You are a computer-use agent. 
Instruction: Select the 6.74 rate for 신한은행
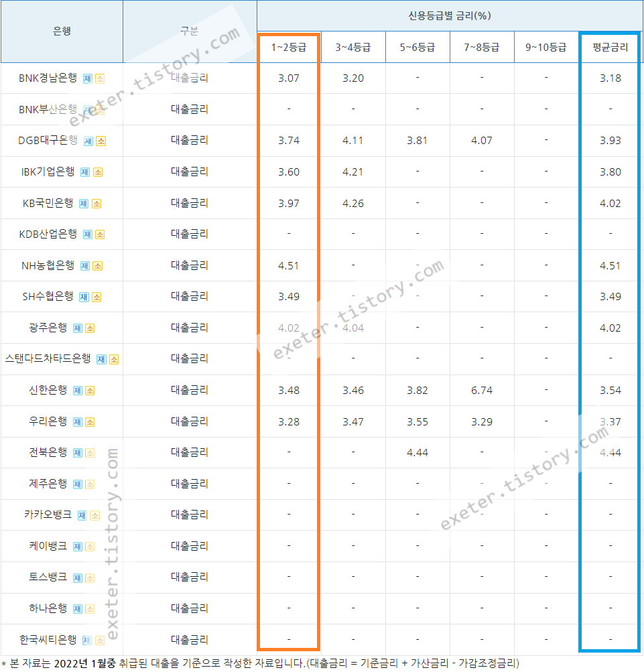coord(482,391)
